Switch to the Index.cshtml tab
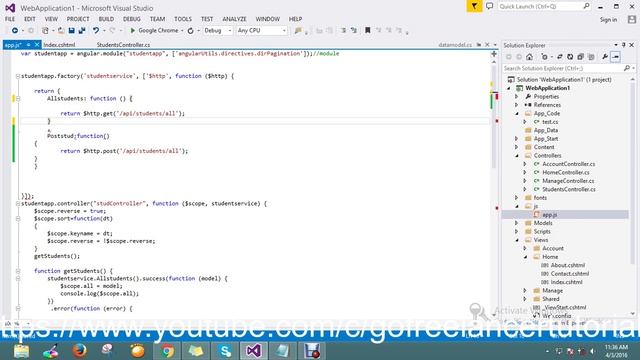This screenshot has height=360, width=640. tap(60, 45)
